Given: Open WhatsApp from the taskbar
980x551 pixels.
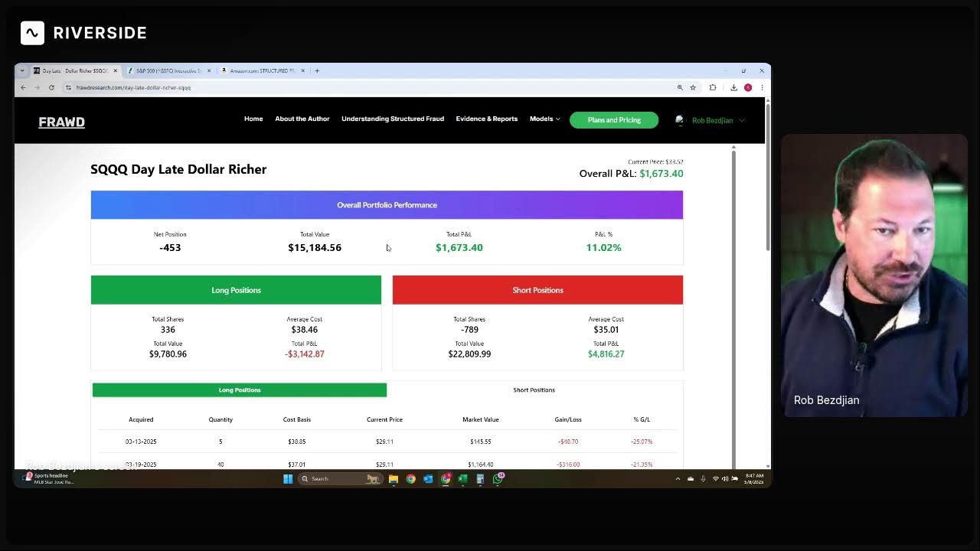Looking at the screenshot, I should click(x=498, y=478).
